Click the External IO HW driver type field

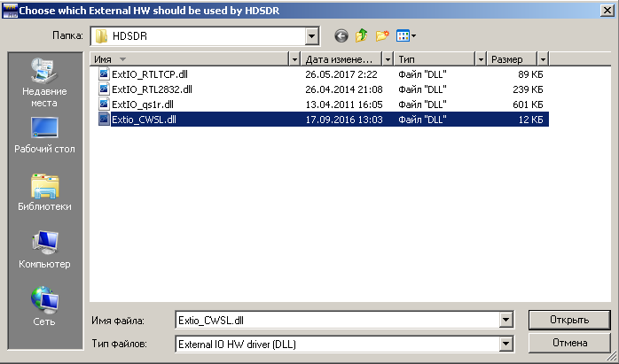point(338,344)
